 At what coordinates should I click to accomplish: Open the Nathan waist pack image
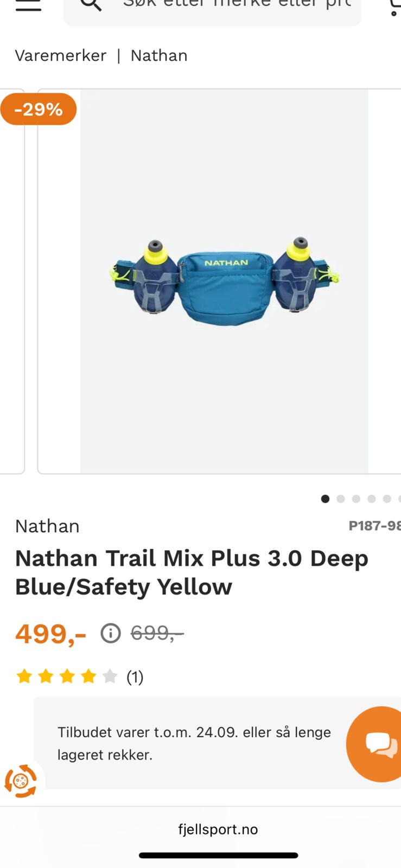tap(224, 282)
